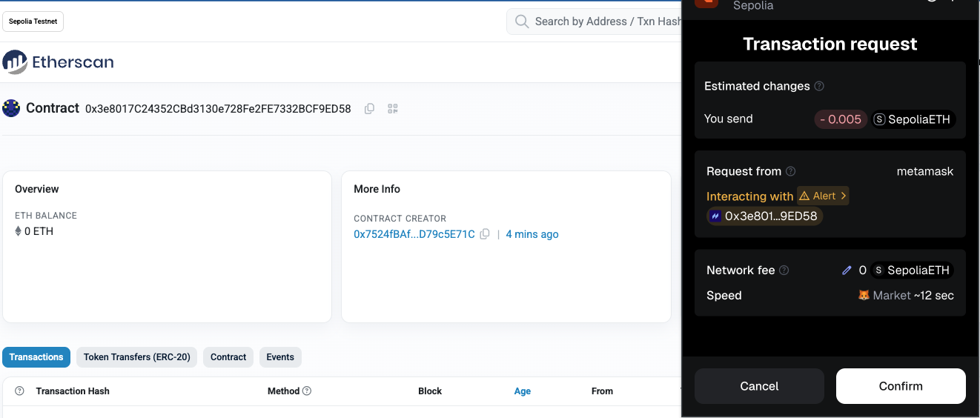The width and height of the screenshot is (980, 418).
Task: Click the MetaMask fox icon beside Market
Action: (864, 295)
